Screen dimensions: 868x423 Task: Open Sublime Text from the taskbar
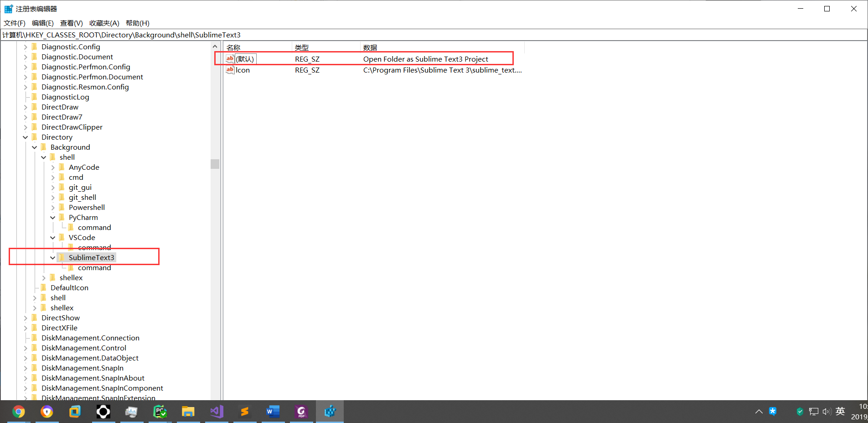tap(245, 412)
